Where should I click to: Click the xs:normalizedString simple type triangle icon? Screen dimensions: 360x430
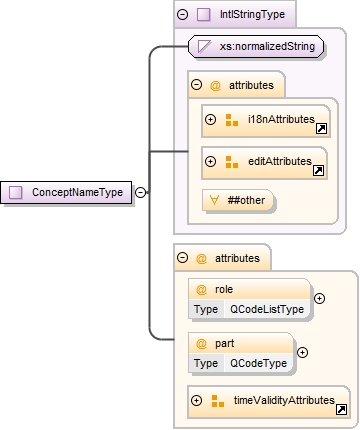[x=204, y=46]
